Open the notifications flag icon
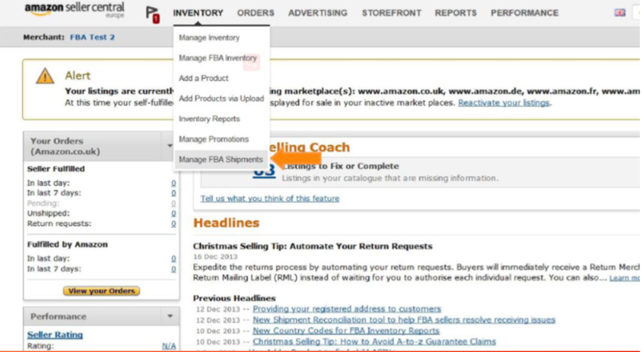Image resolution: width=644 pixels, height=352 pixels. coord(153,14)
